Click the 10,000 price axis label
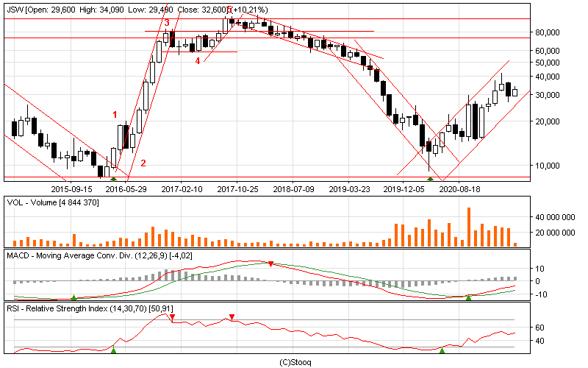 coord(548,166)
